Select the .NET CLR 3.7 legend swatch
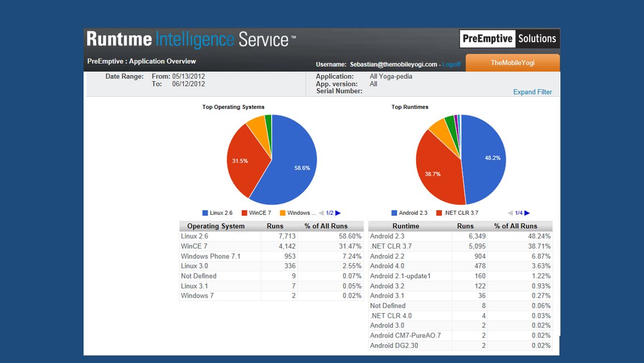This screenshot has width=644, height=363. click(439, 213)
